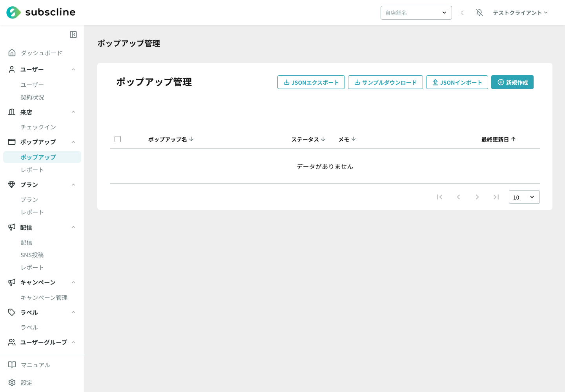This screenshot has height=392, width=565.
Task: Click サンプルダウンロード button
Action: coord(385,82)
